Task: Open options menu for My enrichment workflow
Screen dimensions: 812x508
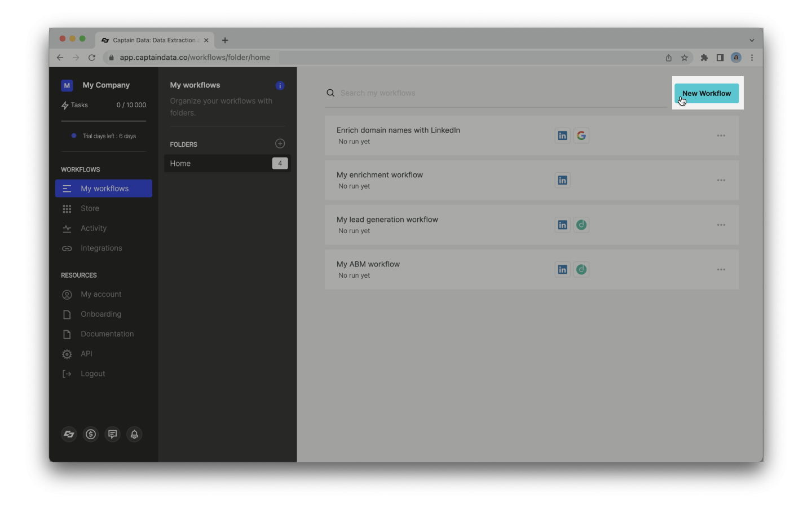Action: (721, 180)
